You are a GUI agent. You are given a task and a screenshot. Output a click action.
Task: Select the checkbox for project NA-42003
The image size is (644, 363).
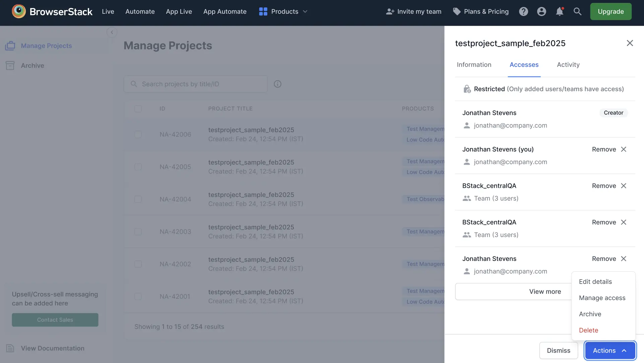[x=138, y=232]
